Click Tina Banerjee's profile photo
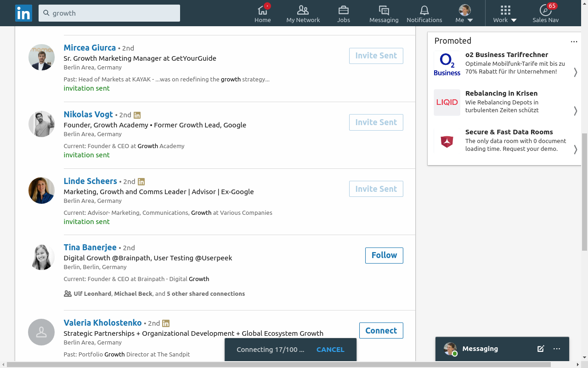588x368 pixels. [x=41, y=257]
